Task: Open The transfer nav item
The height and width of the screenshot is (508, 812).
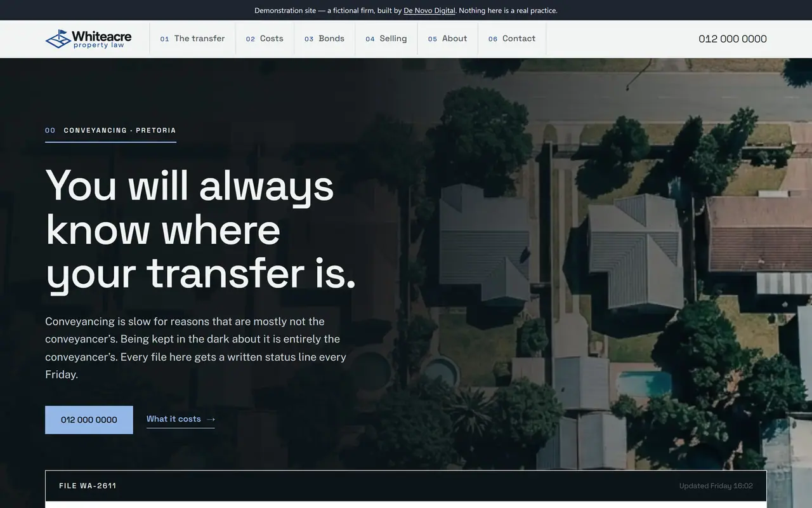Action: (192, 39)
